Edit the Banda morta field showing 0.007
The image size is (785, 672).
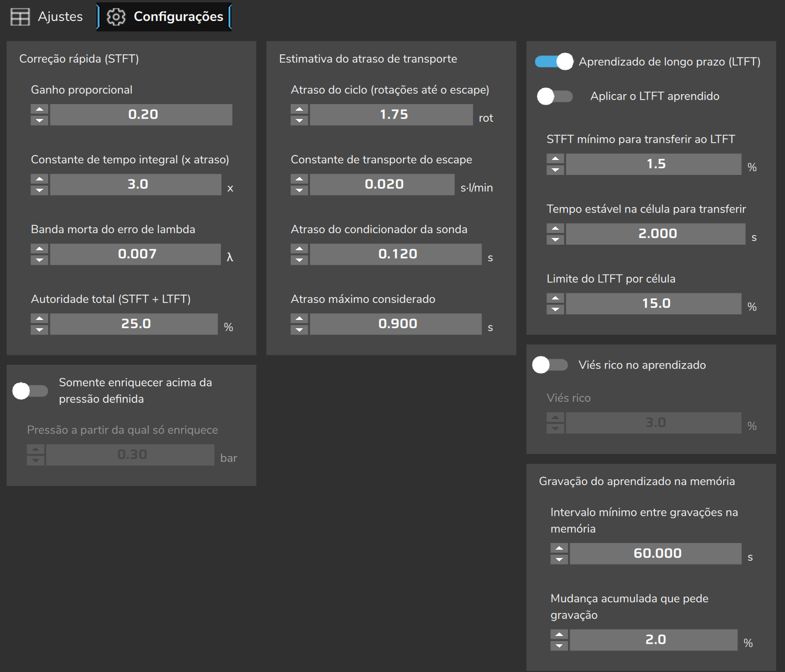(x=136, y=254)
